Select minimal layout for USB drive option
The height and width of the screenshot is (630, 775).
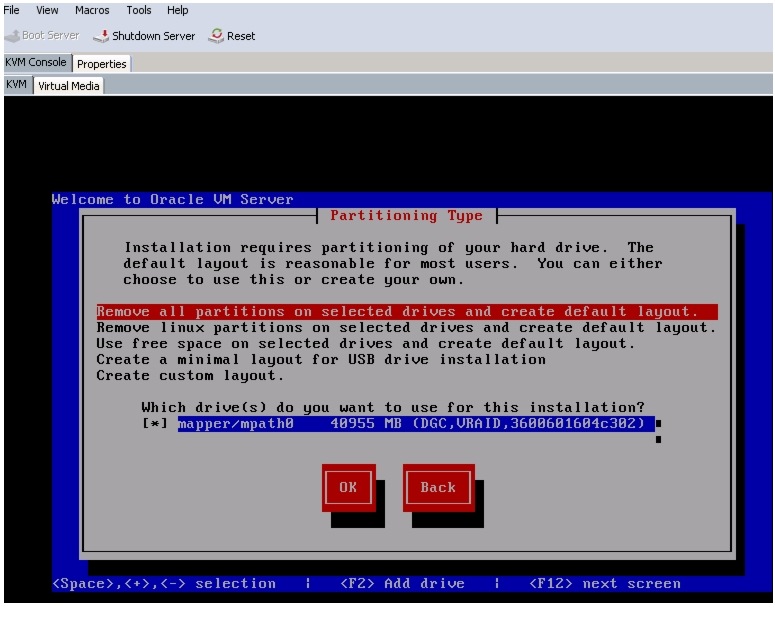(x=321, y=360)
